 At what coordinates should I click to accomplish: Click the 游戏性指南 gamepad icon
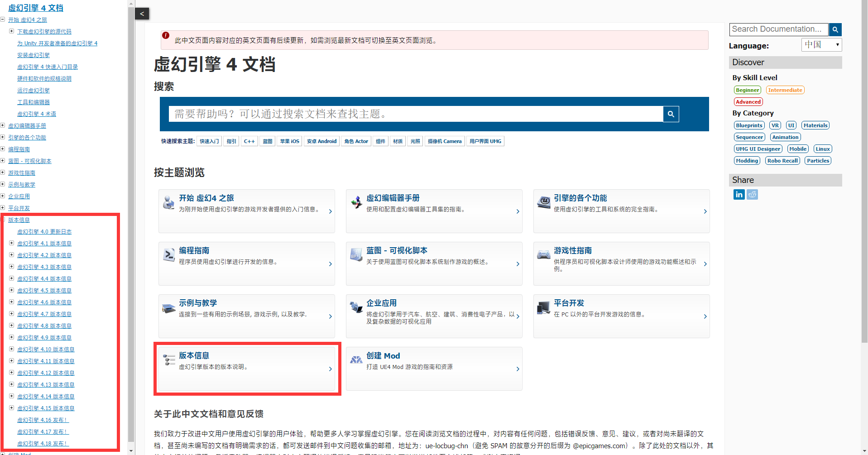pyautogui.click(x=544, y=255)
